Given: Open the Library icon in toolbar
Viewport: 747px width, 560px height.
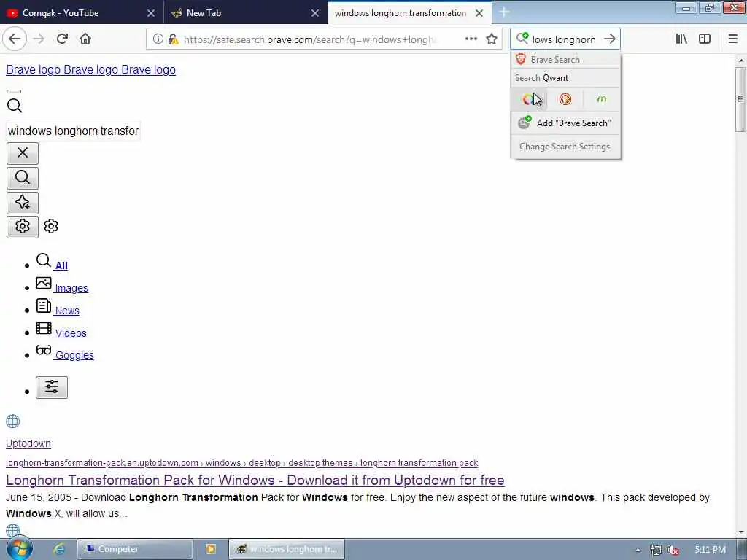Looking at the screenshot, I should point(681,39).
